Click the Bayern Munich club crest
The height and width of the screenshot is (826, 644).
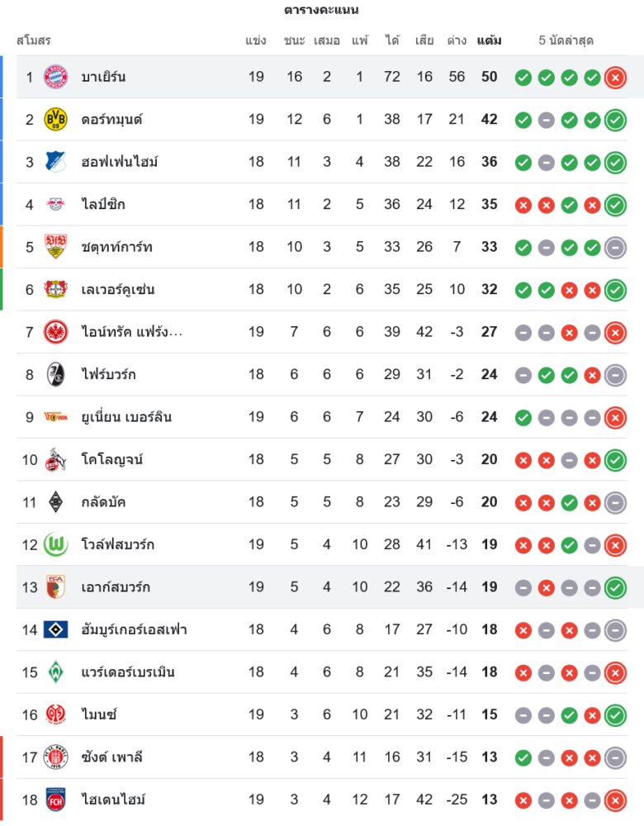[55, 77]
